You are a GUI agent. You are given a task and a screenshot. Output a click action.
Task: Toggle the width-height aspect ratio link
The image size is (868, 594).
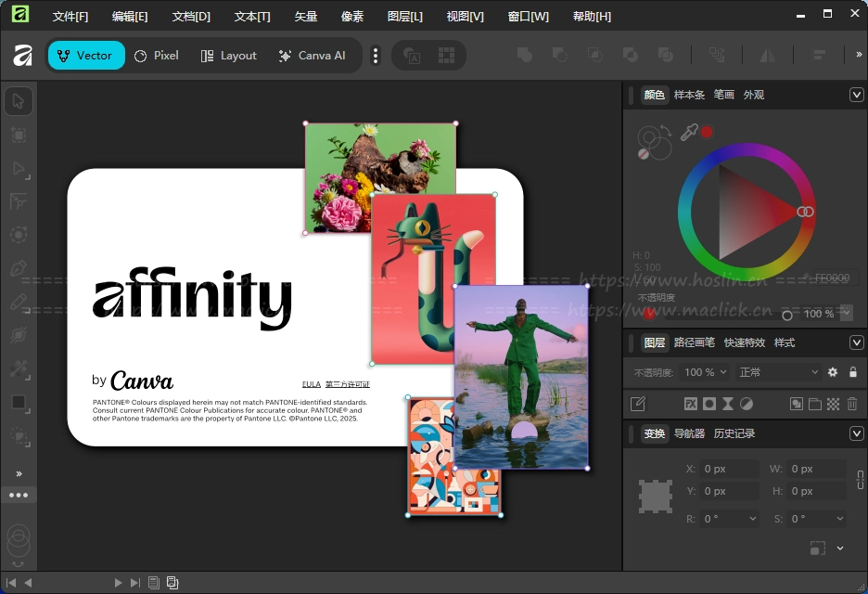(x=861, y=480)
